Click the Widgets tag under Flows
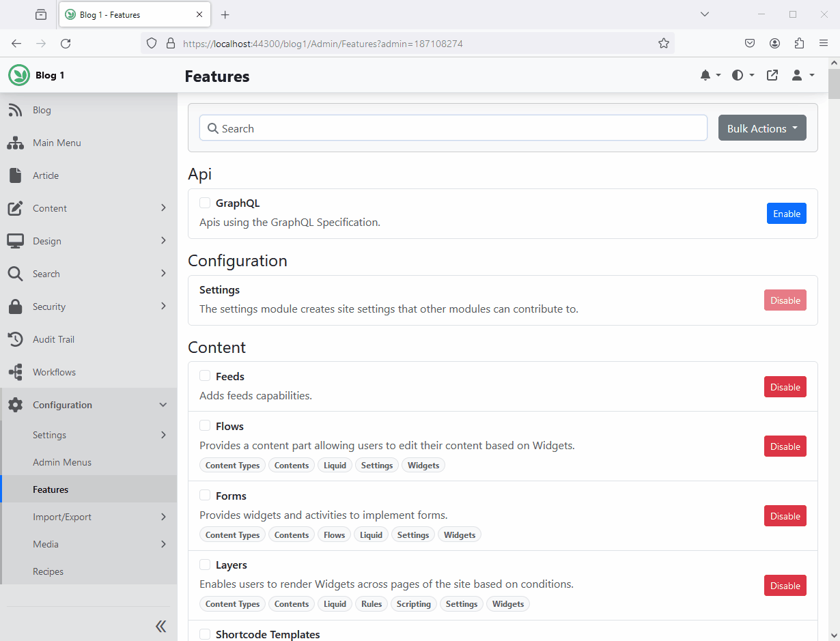 [423, 466]
